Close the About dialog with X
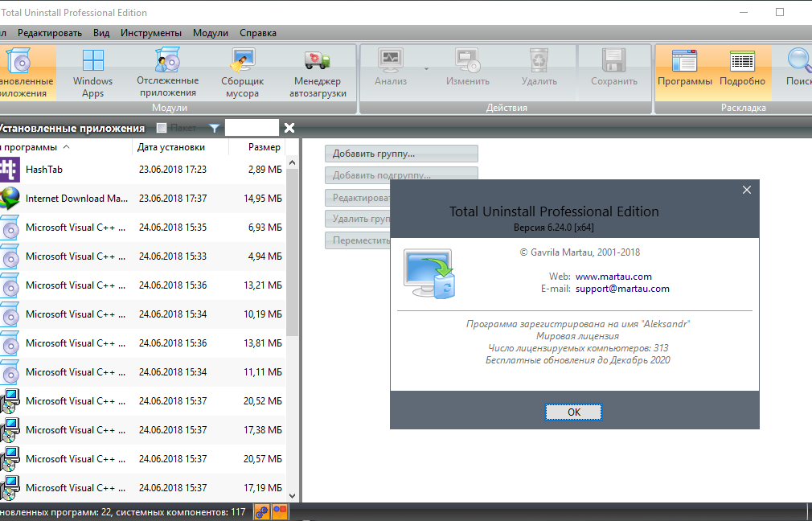 [747, 190]
